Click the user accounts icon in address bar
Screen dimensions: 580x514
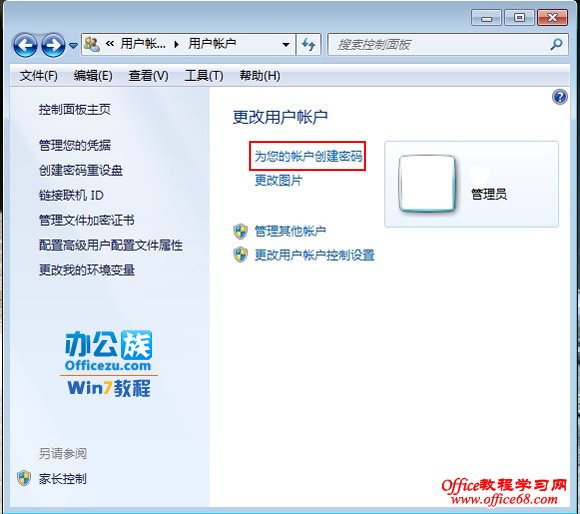pyautogui.click(x=91, y=45)
